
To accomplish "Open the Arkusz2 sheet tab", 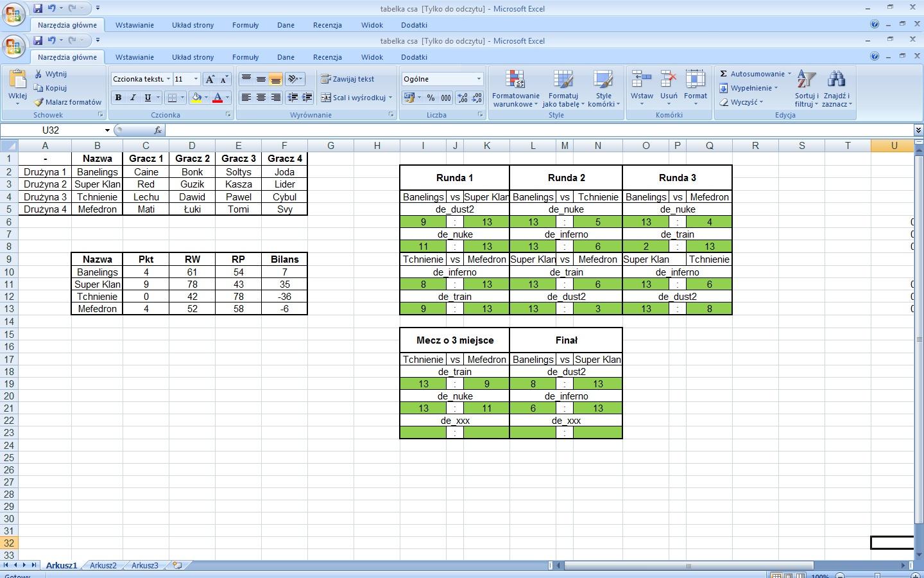I will pos(103,565).
